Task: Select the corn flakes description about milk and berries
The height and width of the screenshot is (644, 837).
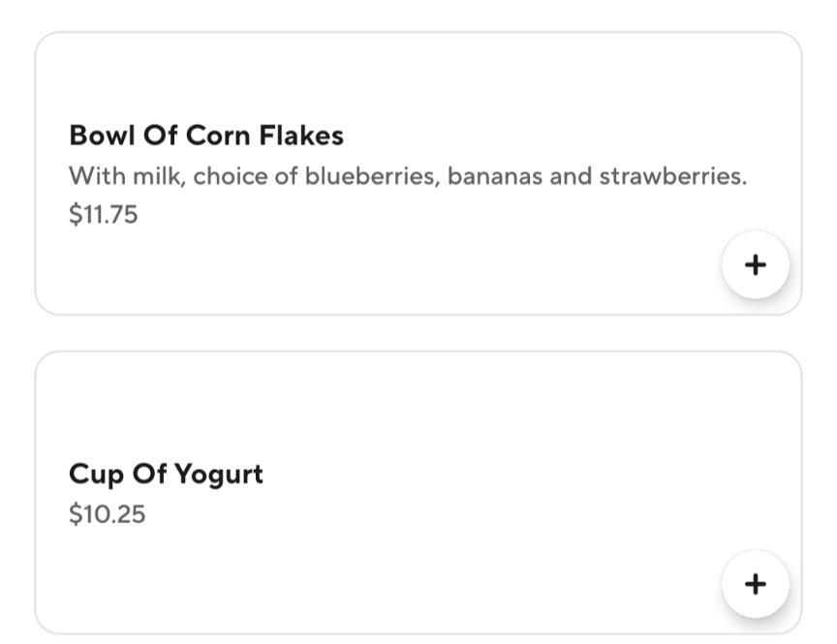Action: [x=408, y=176]
